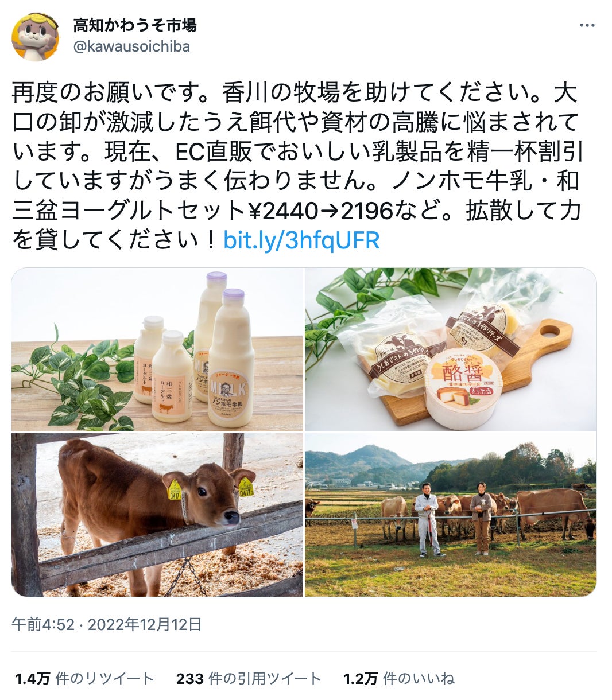Open the 1.4万 retweets list
The image size is (612, 700).
tap(84, 679)
